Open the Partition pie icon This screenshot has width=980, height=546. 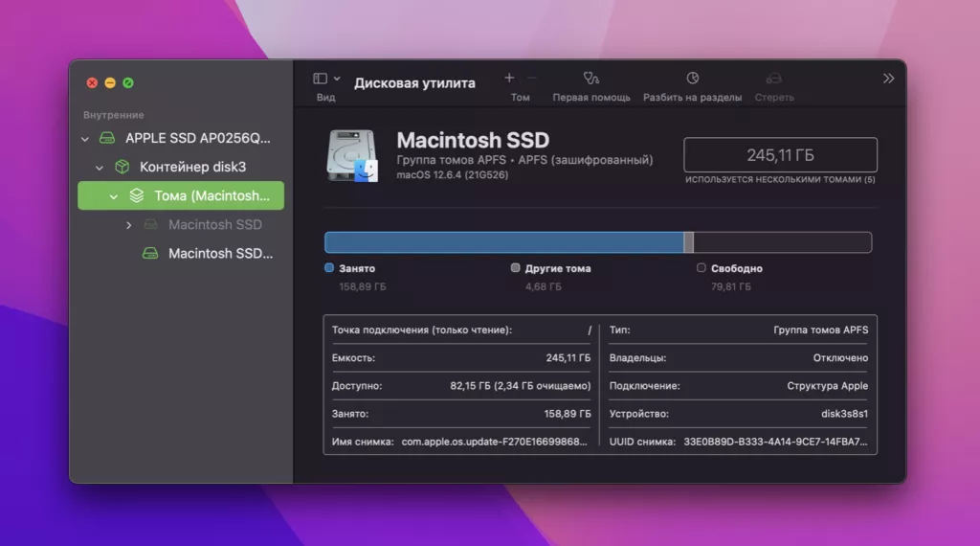[x=693, y=79]
